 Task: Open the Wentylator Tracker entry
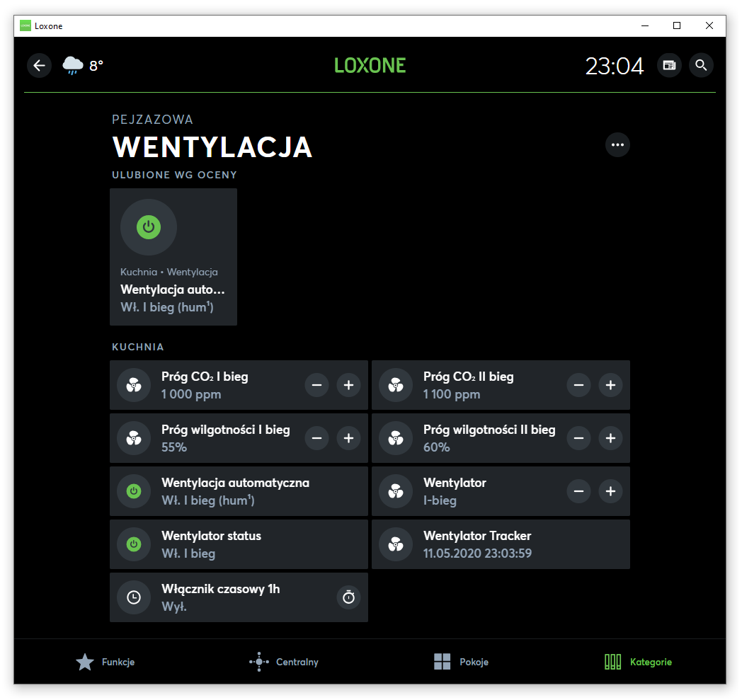[x=501, y=544]
